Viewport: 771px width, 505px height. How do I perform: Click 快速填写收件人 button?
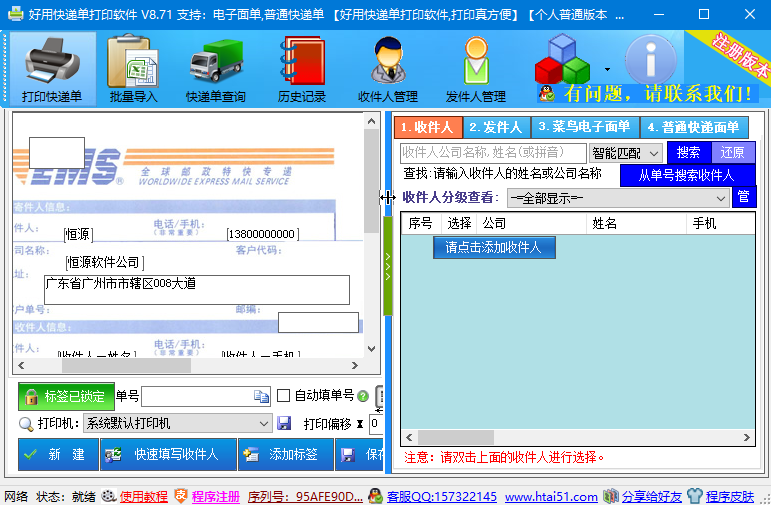coord(168,454)
